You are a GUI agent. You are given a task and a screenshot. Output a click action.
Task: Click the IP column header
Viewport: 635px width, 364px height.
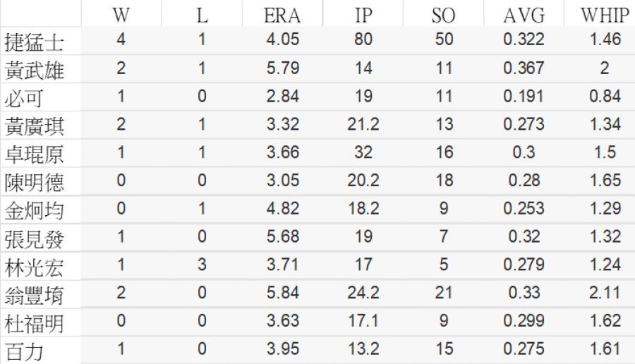click(x=363, y=15)
